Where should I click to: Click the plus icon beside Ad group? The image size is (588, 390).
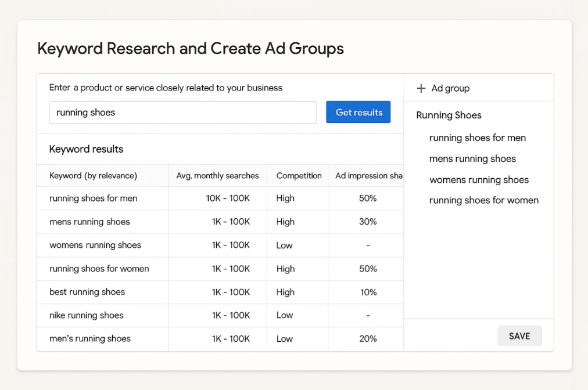tap(421, 88)
